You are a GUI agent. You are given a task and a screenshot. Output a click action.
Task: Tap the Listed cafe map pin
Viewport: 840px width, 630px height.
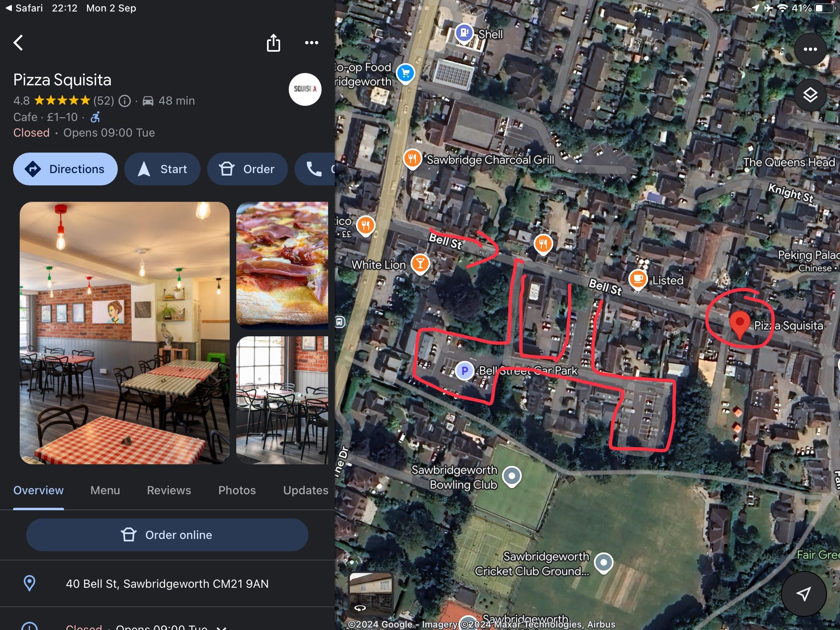tap(638, 279)
